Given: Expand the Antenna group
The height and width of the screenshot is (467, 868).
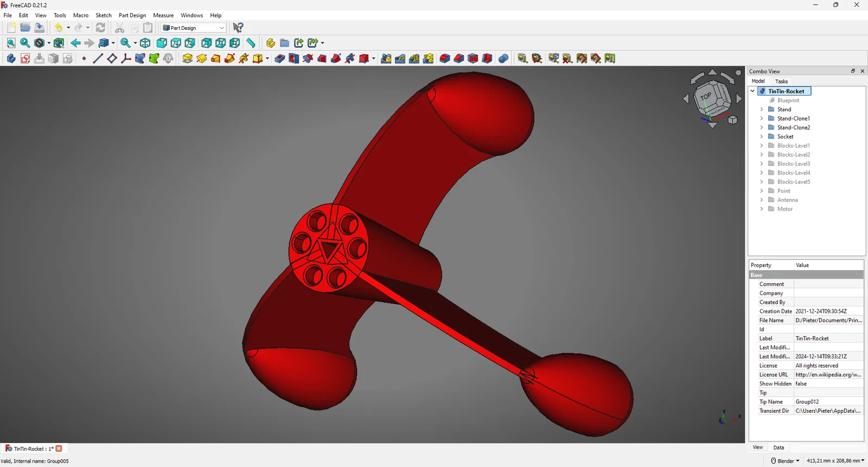Looking at the screenshot, I should pos(762,200).
